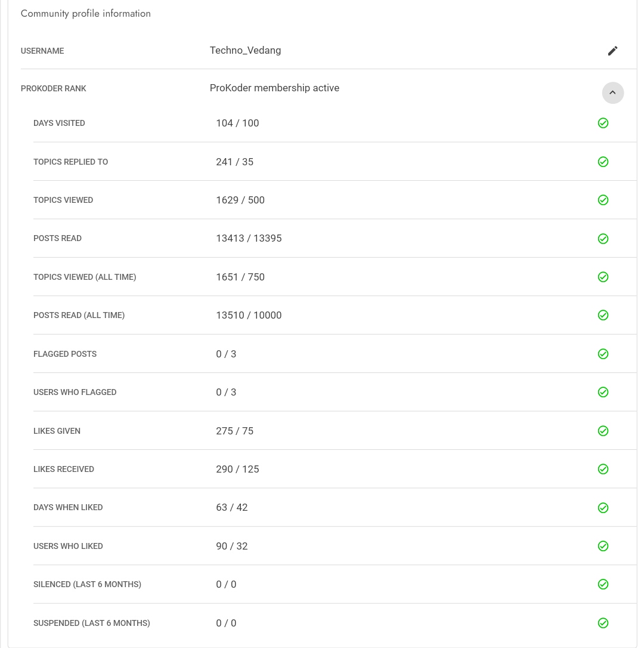Click the USERNAME label
Screen dimensions: 644x648
[x=42, y=51]
